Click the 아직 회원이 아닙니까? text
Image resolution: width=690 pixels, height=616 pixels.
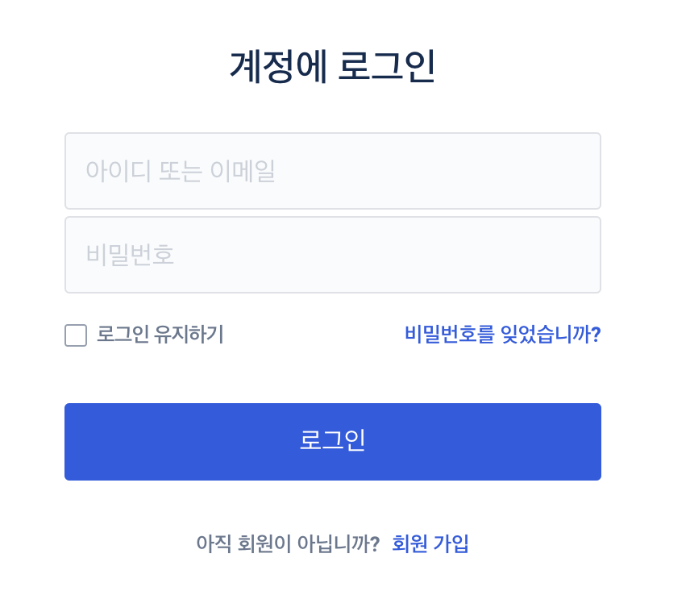pyautogui.click(x=288, y=543)
